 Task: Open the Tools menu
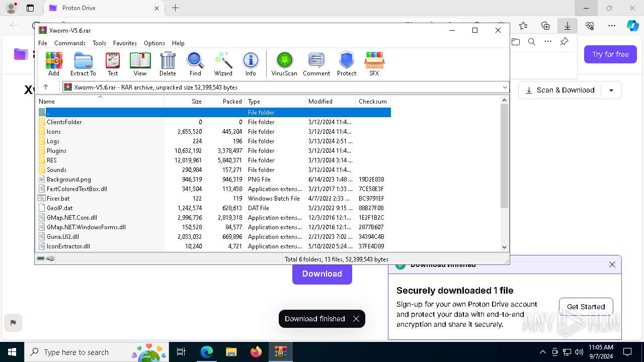(99, 43)
